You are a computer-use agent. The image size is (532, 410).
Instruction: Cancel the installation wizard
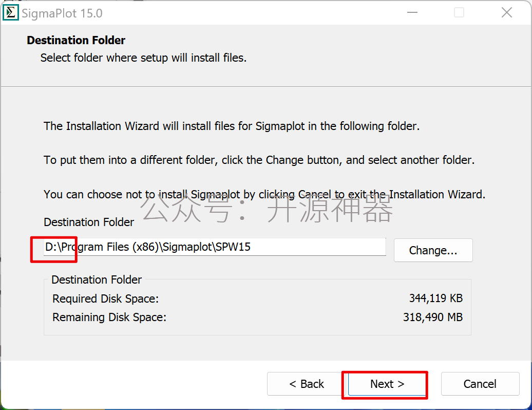[x=480, y=384]
